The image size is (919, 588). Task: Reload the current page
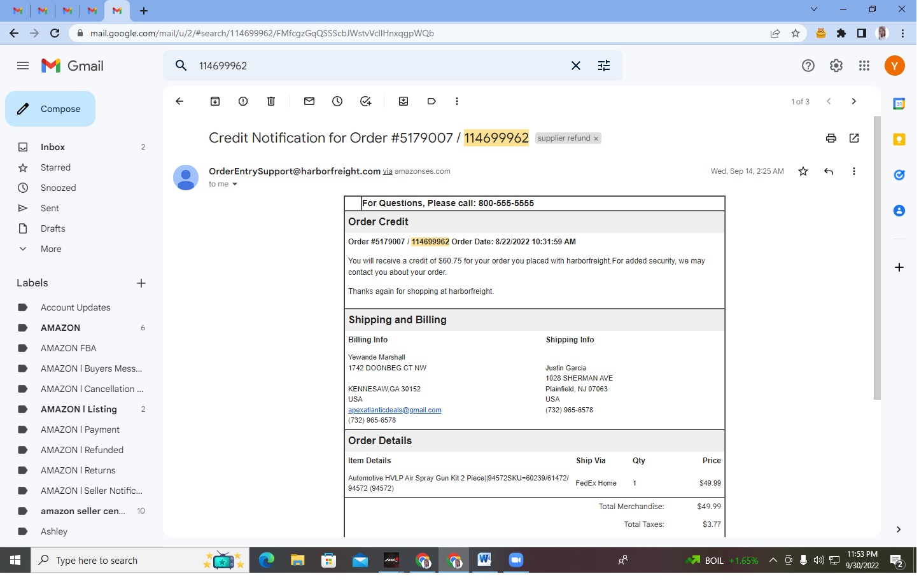point(55,33)
